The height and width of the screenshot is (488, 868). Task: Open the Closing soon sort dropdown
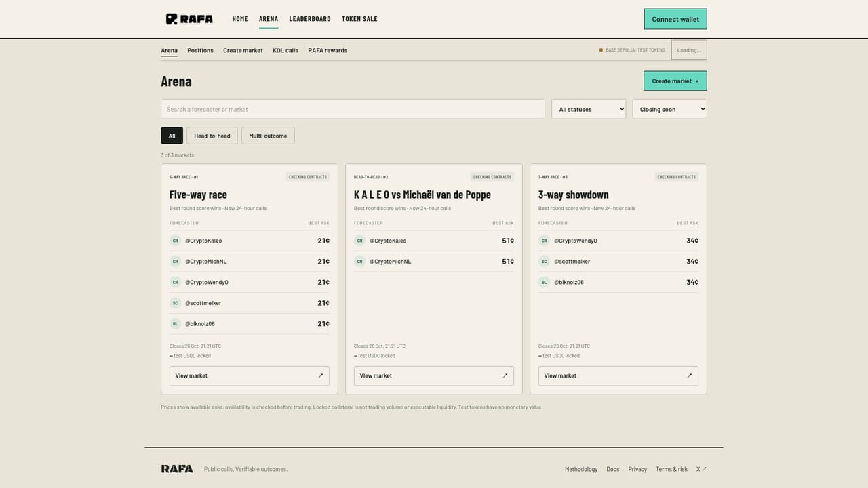click(x=669, y=109)
